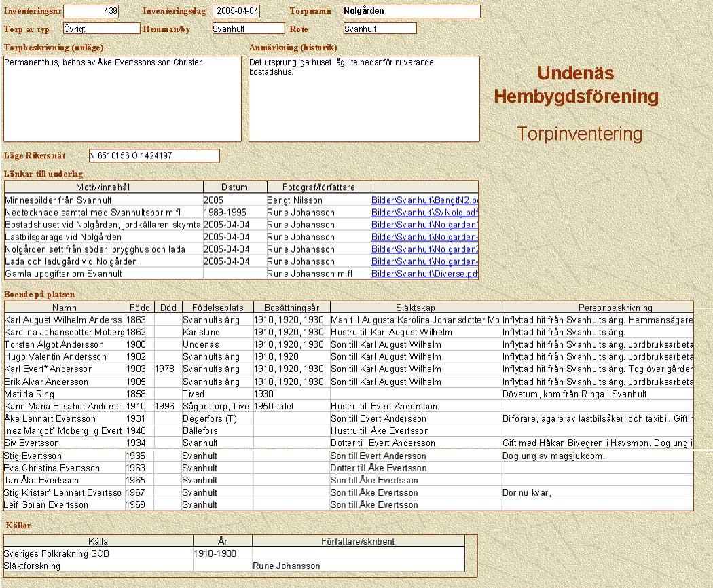Image resolution: width=713 pixels, height=588 pixels.
Task: Open the SvNolg.pdf link for Nedtecknade samtal
Action: (424, 213)
